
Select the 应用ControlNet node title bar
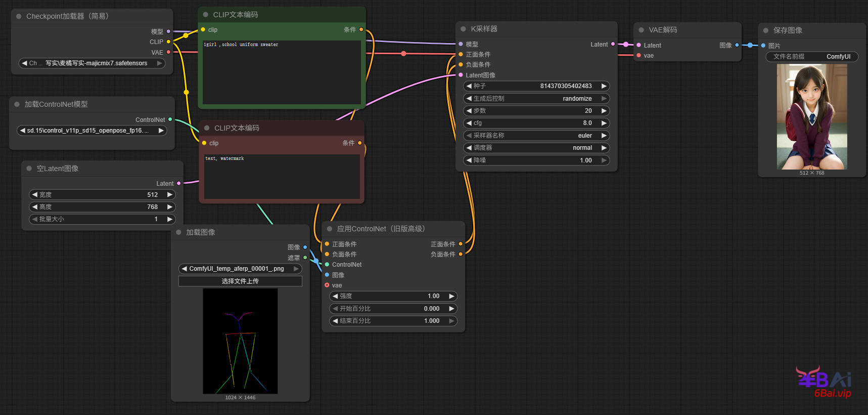pyautogui.click(x=381, y=229)
